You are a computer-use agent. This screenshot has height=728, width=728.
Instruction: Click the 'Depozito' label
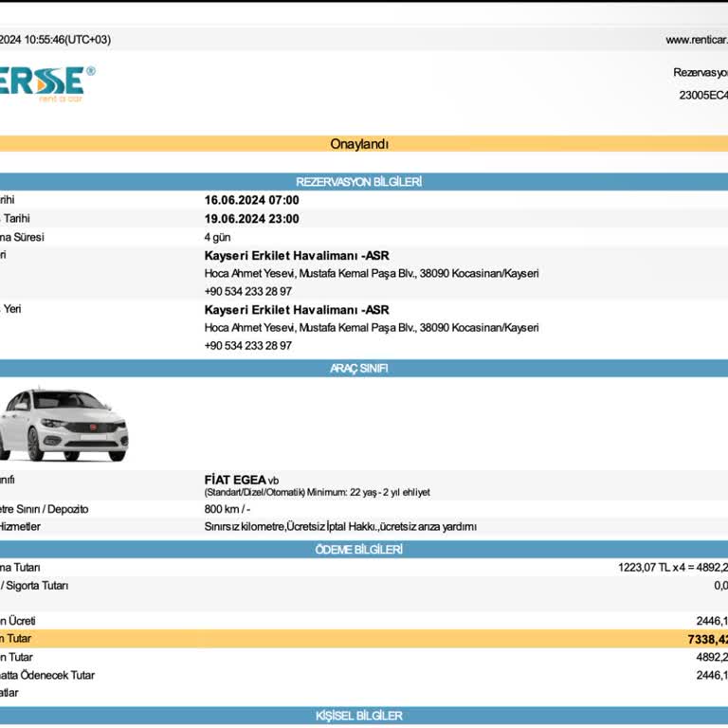click(x=68, y=509)
